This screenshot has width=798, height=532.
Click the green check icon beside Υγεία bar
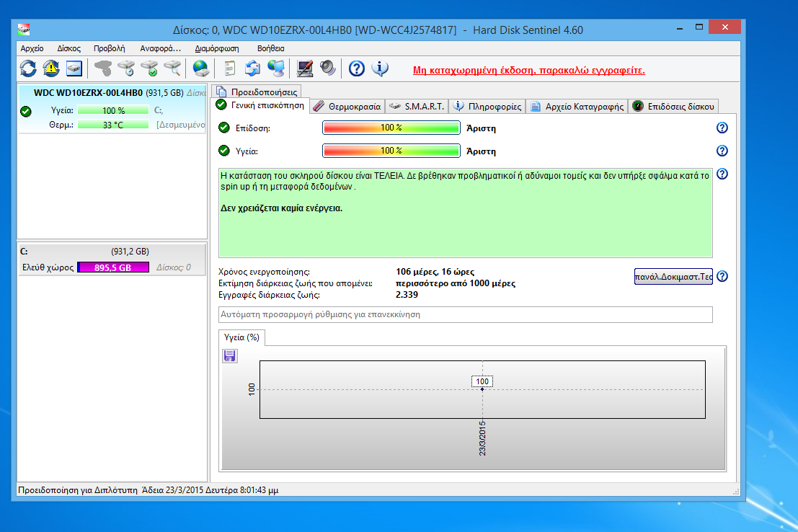(224, 150)
